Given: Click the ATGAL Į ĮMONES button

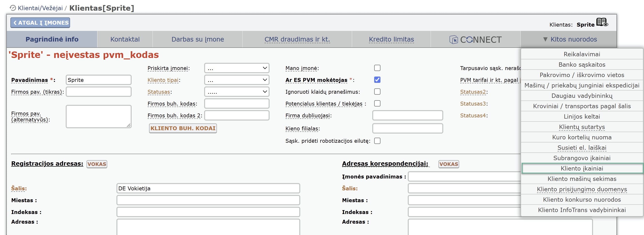Looking at the screenshot, I should click(x=40, y=23).
